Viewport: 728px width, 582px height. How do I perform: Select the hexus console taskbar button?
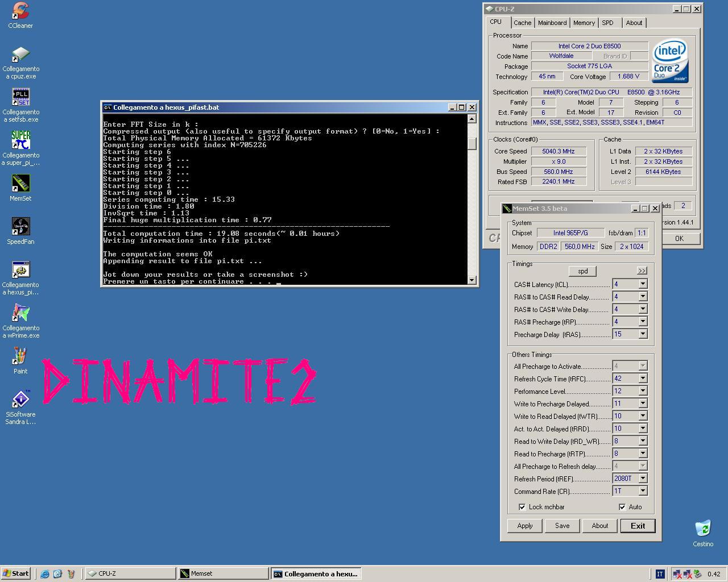click(x=316, y=573)
